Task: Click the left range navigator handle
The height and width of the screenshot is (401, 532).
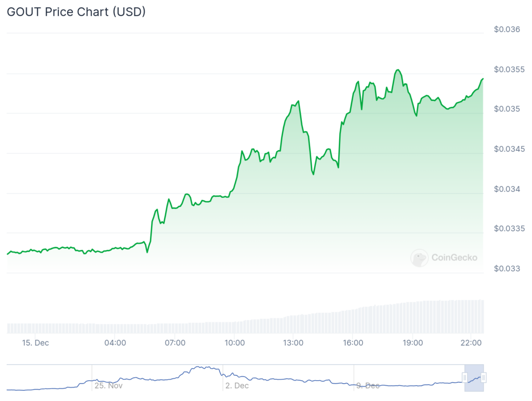Action: pyautogui.click(x=465, y=378)
